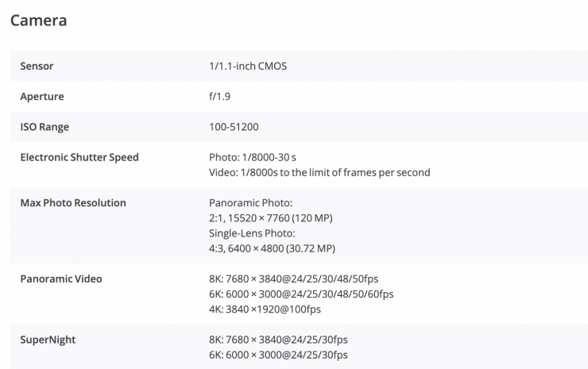The image size is (588, 369).
Task: Click the 6K 24/25/30/48/50/60fps video line
Action: click(x=300, y=294)
